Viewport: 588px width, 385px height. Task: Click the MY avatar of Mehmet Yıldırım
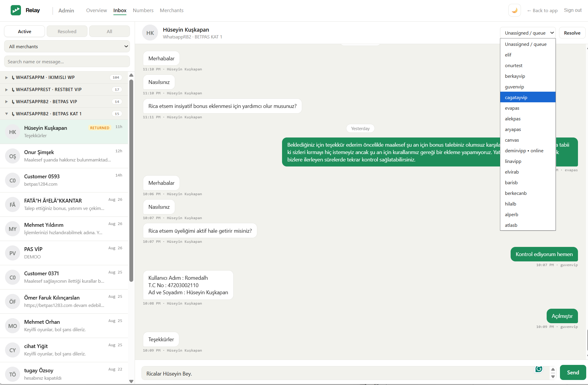[12, 229]
